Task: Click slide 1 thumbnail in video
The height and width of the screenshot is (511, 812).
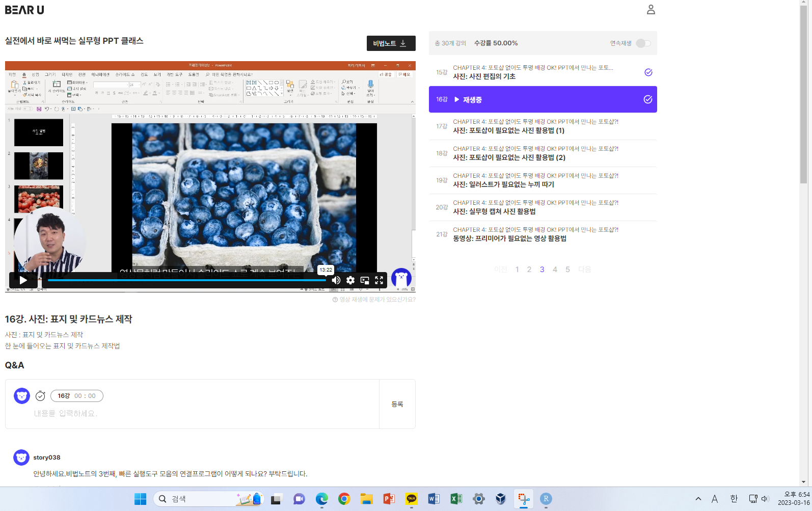Action: point(39,132)
